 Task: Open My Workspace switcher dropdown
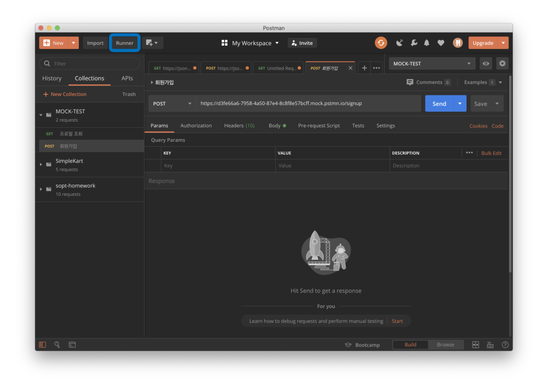point(250,43)
